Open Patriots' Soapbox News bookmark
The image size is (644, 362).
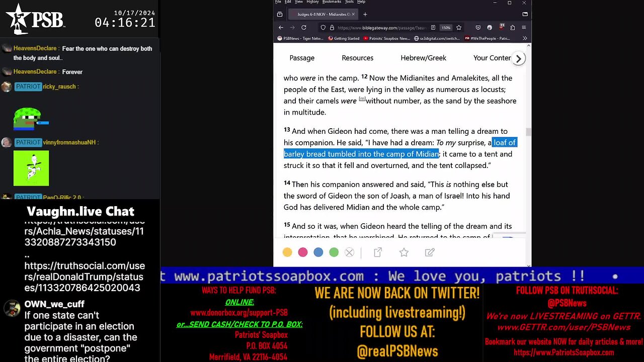pos(386,38)
